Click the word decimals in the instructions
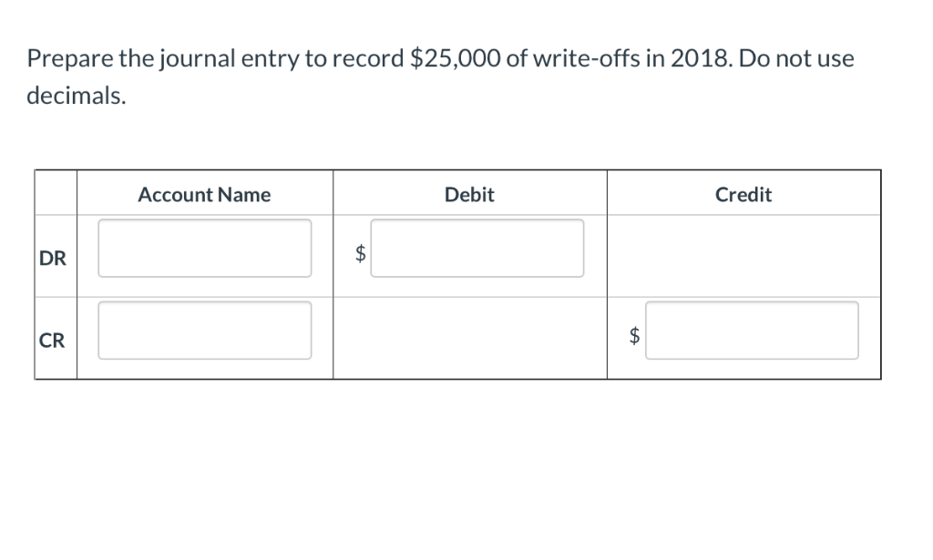This screenshot has height=560, width=933. click(69, 94)
